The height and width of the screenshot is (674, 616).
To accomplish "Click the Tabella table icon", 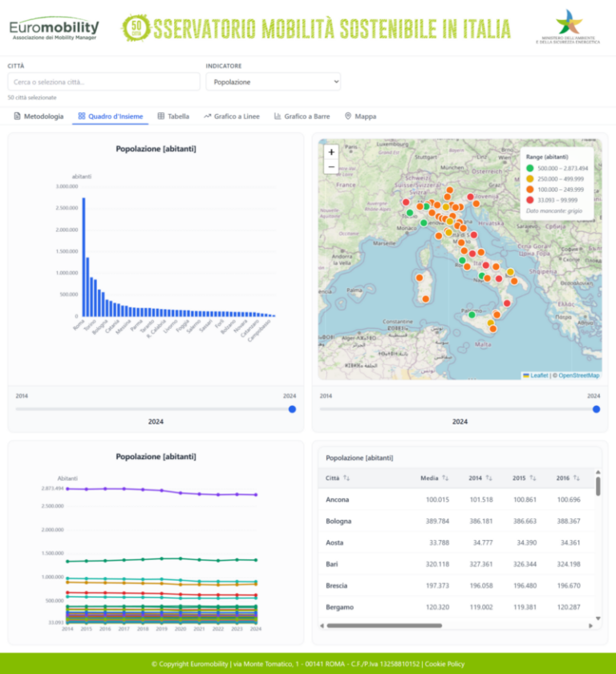I will point(161,116).
